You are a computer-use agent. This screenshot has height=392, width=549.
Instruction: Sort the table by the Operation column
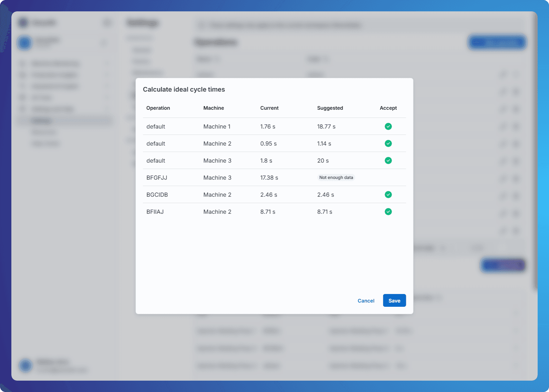pyautogui.click(x=158, y=108)
